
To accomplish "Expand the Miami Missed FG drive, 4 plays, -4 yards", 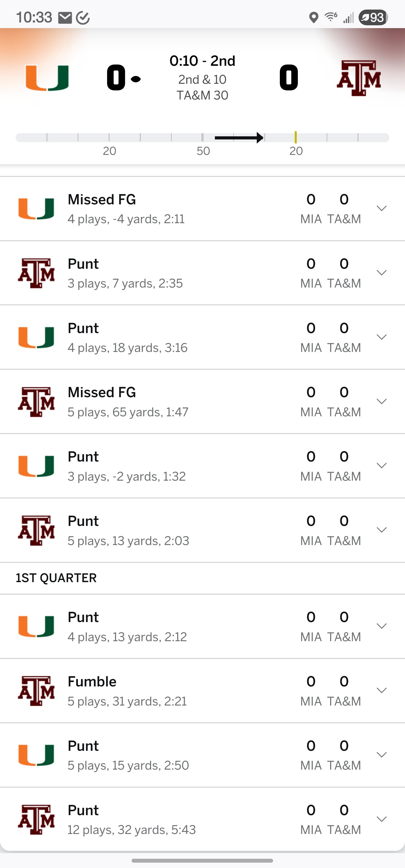I will tap(381, 209).
